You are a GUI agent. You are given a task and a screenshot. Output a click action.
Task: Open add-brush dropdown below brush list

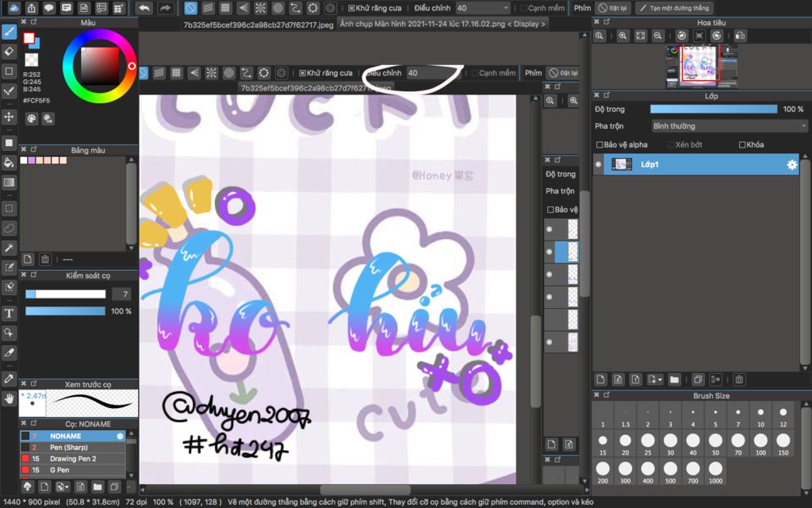coord(63,487)
